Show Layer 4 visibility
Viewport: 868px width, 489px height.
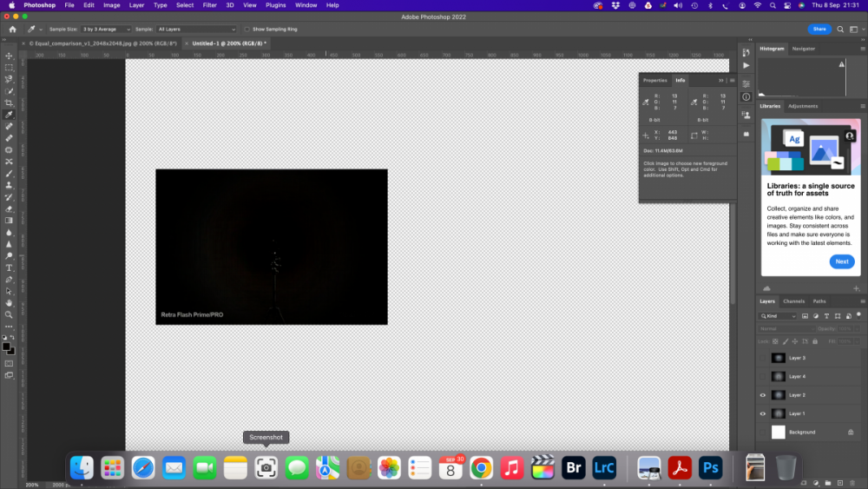(x=763, y=377)
